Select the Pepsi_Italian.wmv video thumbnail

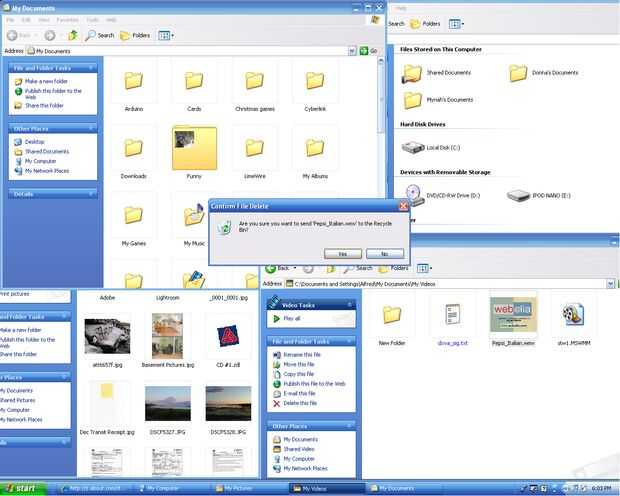[x=513, y=314]
